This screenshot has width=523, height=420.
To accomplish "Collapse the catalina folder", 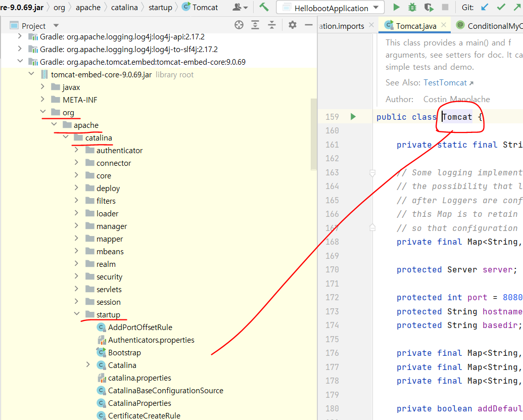I will click(65, 137).
